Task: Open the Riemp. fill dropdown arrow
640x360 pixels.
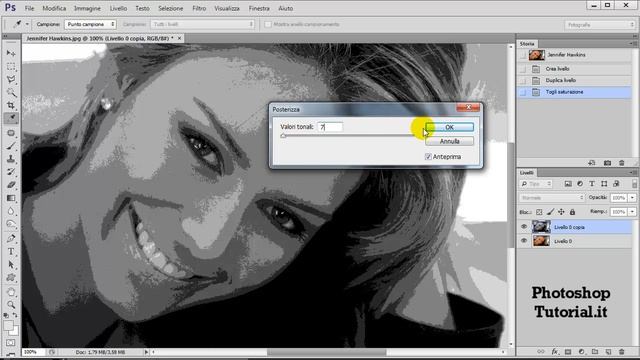Action: point(632,212)
